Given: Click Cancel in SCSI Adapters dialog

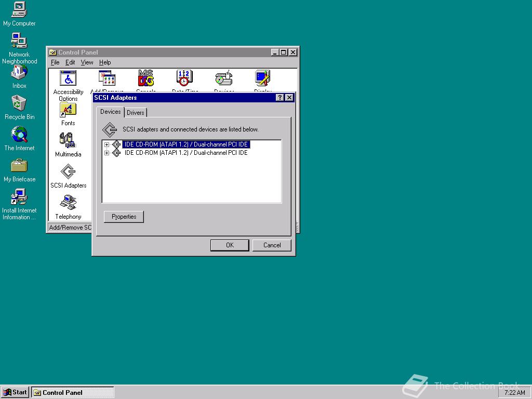Looking at the screenshot, I should [x=272, y=245].
